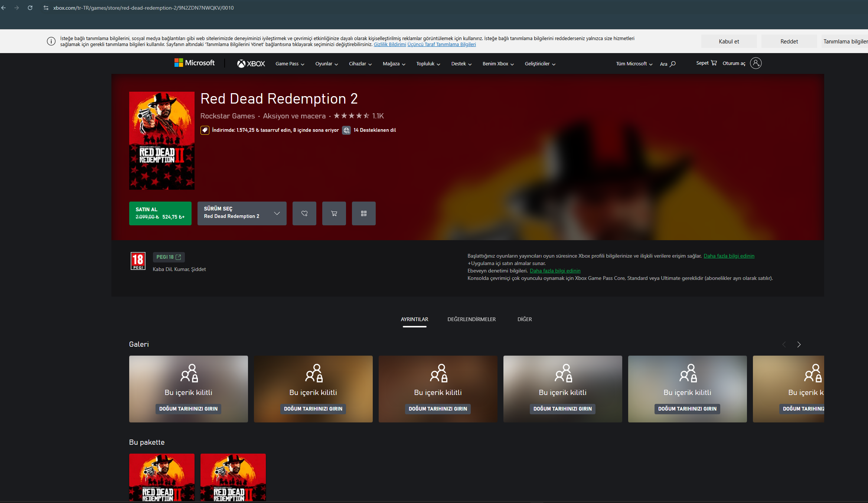
Task: Switch to the Değerlendirmeler tab
Action: pos(471,320)
